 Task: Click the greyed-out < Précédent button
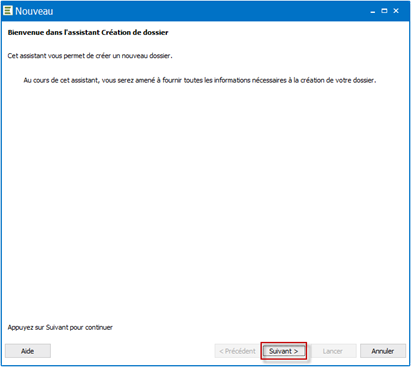(237, 351)
